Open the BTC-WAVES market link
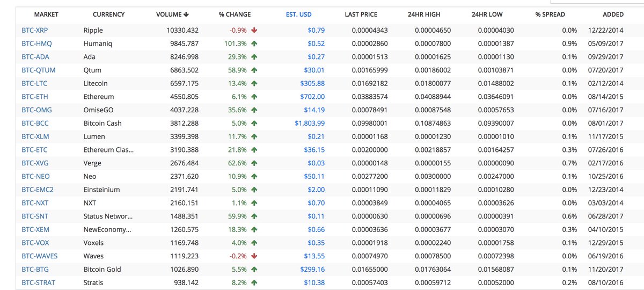Viewport: 644px width, 290px height. tap(40, 256)
